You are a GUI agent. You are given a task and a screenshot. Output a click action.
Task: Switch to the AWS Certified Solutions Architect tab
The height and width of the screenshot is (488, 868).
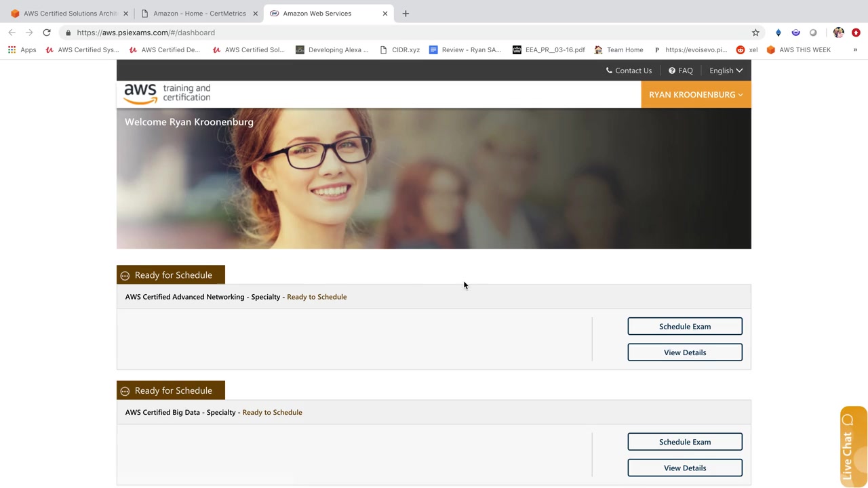68,14
